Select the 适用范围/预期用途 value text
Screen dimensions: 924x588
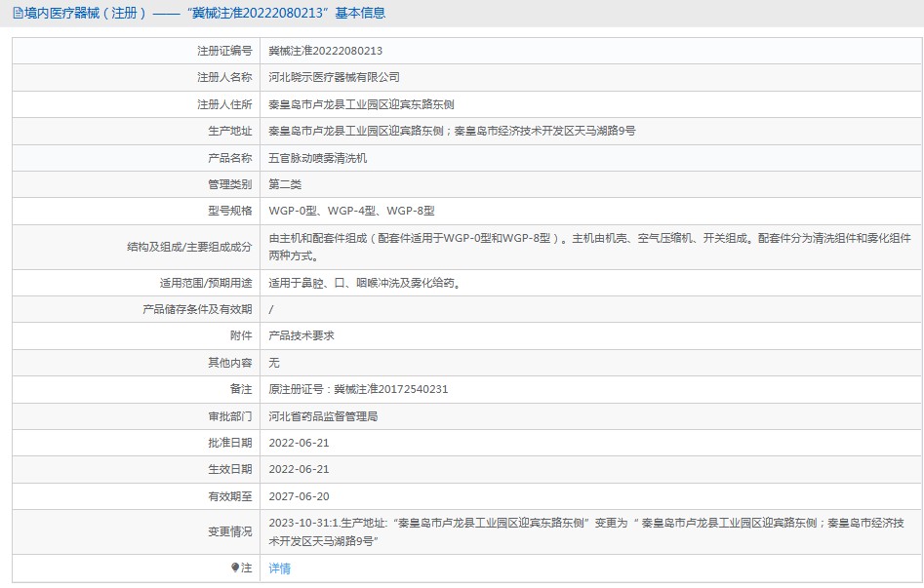pyautogui.click(x=364, y=283)
